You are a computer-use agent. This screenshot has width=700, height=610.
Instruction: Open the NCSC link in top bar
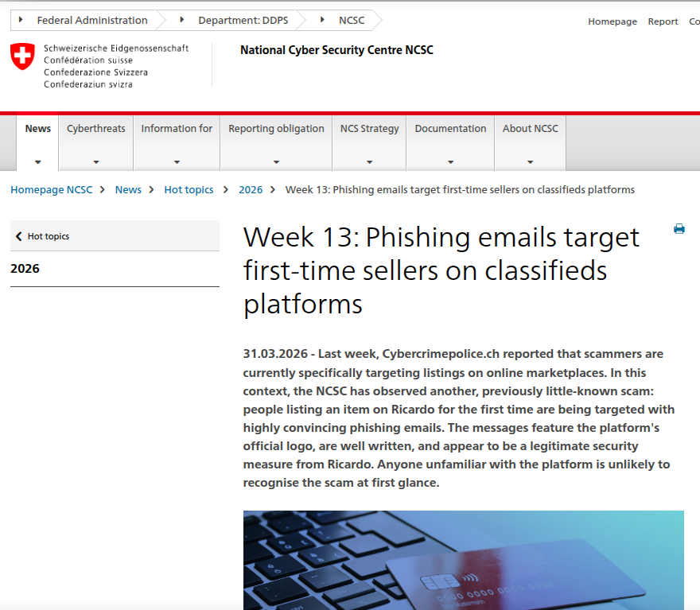click(x=352, y=20)
